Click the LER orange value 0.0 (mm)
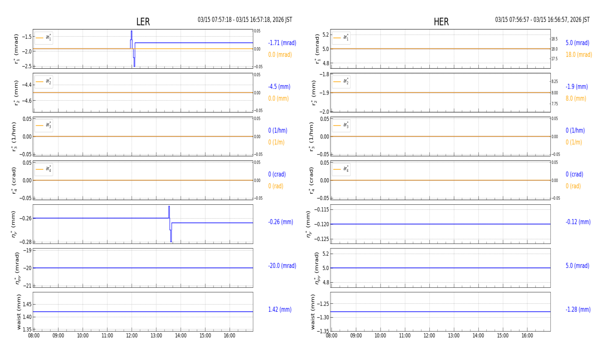 click(x=278, y=99)
